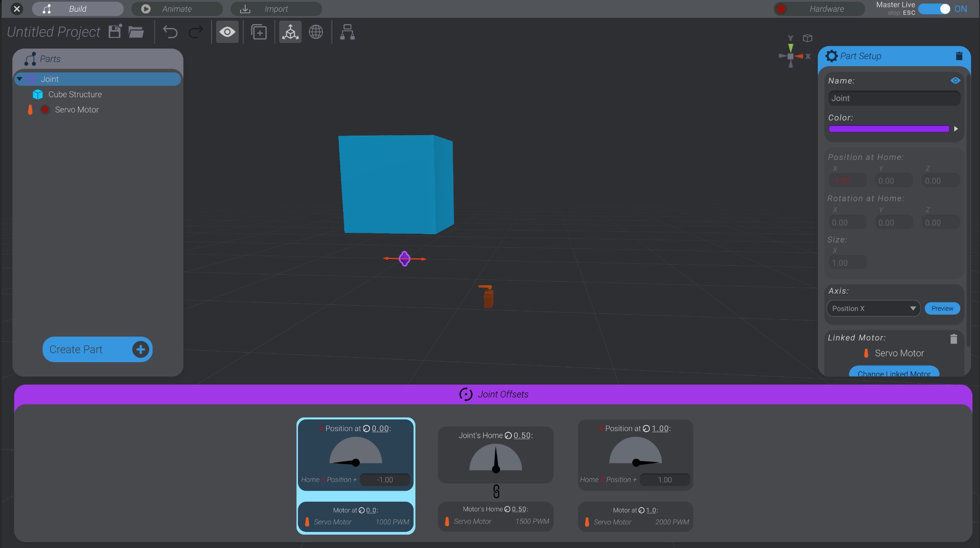Switch to the Animate tab
Screen dimensions: 980x548
pyautogui.click(x=177, y=8)
